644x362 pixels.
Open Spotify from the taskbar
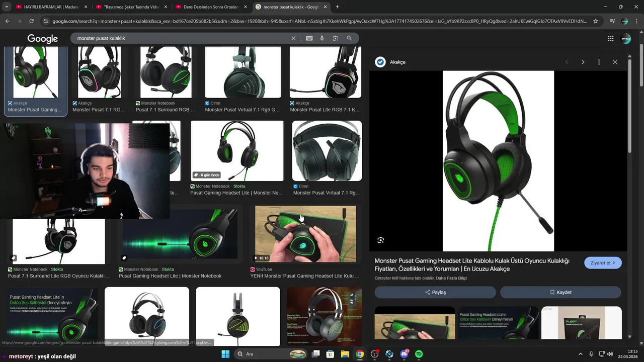tap(419, 354)
